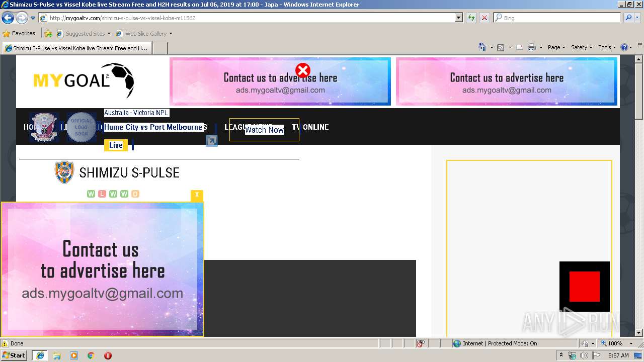The width and height of the screenshot is (644, 362).
Task: Open the search provider dropdown arrow
Action: point(637,18)
